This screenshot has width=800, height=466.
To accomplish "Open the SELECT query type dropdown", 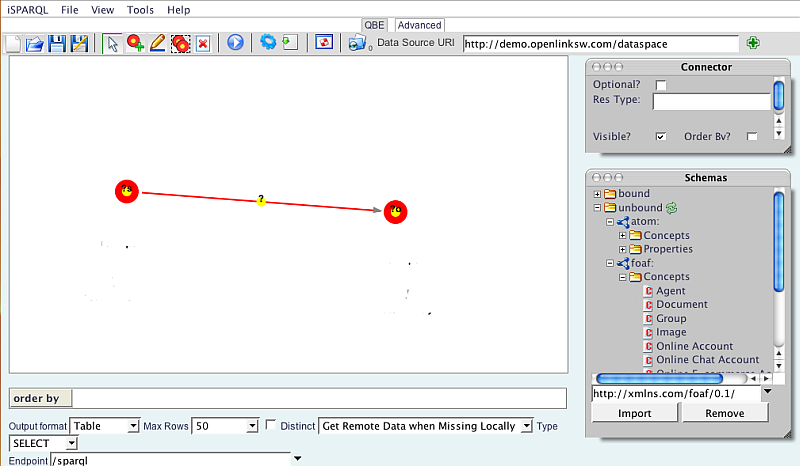I will tap(71, 443).
